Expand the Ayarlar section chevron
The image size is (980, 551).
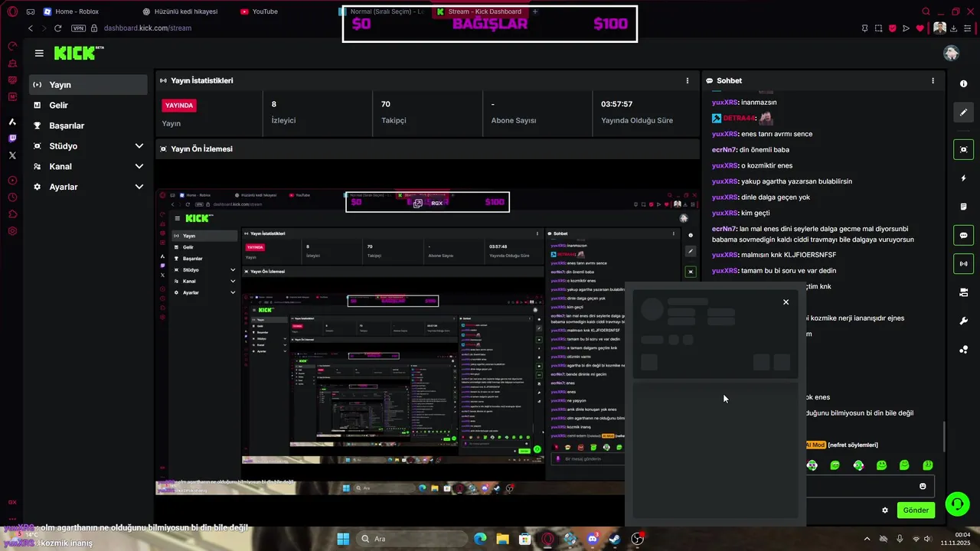click(x=139, y=187)
